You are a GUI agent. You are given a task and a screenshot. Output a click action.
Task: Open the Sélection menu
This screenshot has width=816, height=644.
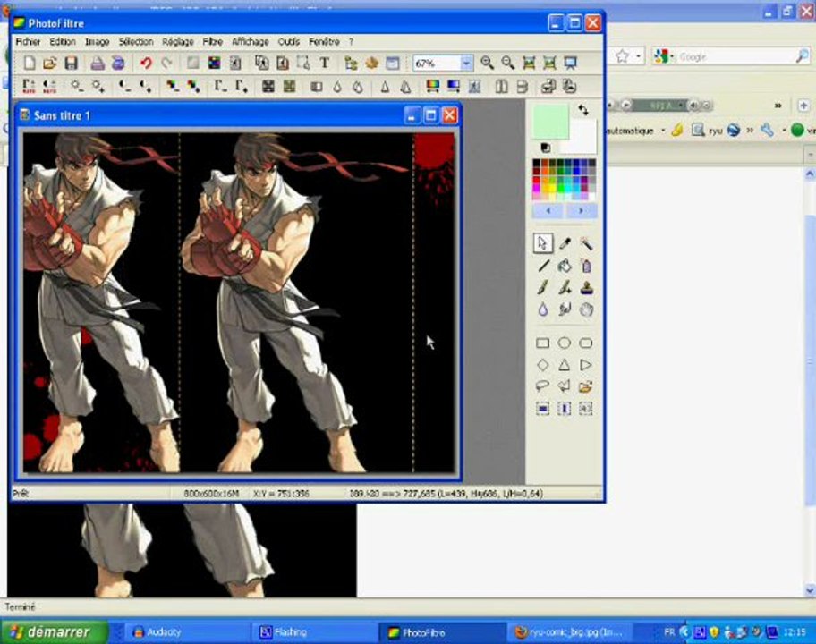[x=136, y=42]
